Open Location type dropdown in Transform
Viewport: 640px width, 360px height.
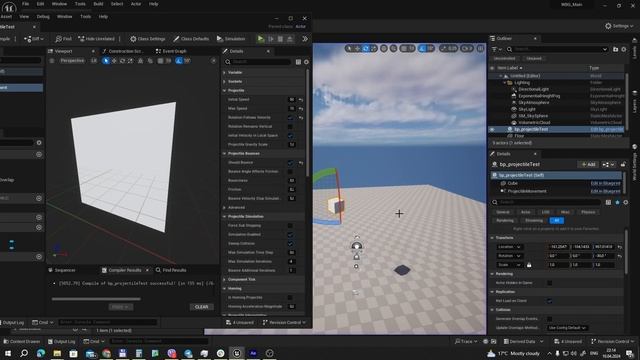click(509, 247)
